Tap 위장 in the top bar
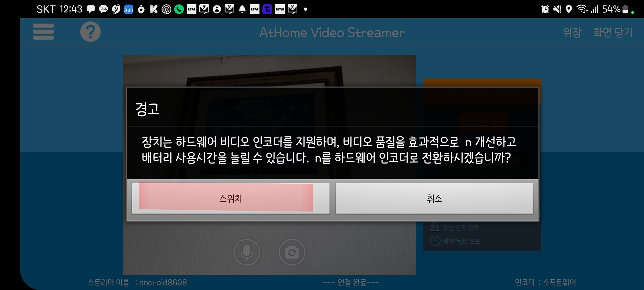 (x=572, y=32)
